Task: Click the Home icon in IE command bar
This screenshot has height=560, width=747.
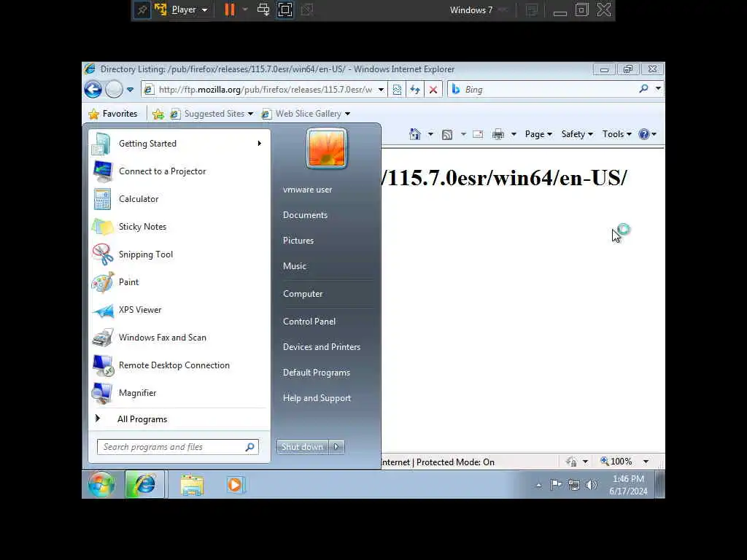Action: click(415, 134)
